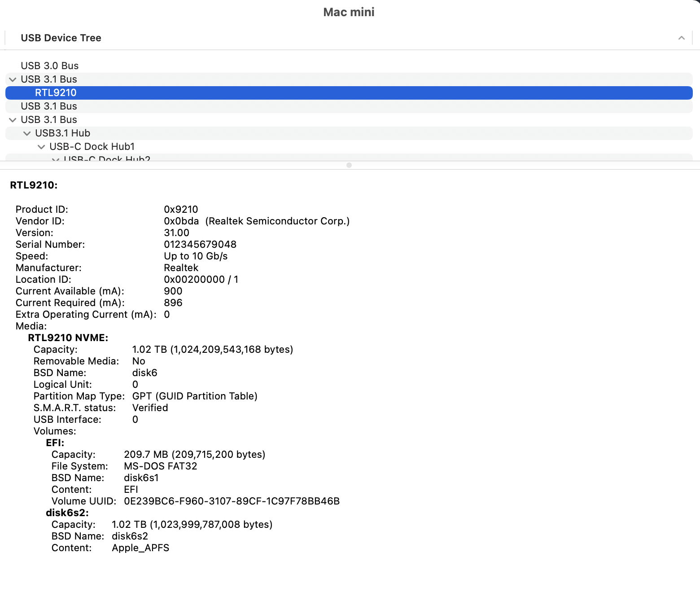Click the Extra Operating Current label
700x614 pixels.
[x=86, y=315]
